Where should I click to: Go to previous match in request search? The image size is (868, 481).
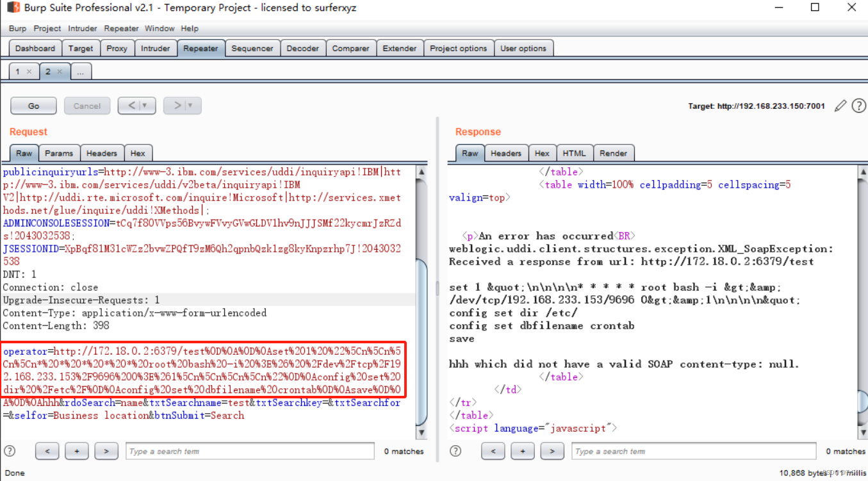coord(47,451)
